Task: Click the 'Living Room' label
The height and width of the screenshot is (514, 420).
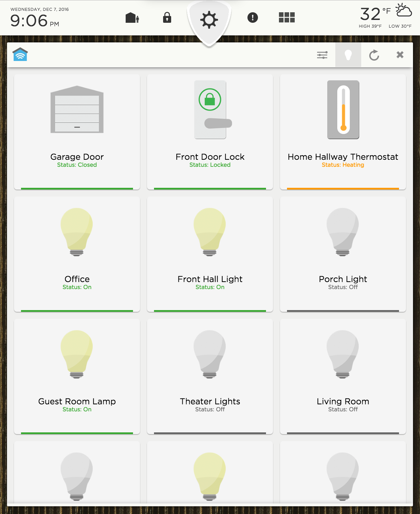Action: 343,401
